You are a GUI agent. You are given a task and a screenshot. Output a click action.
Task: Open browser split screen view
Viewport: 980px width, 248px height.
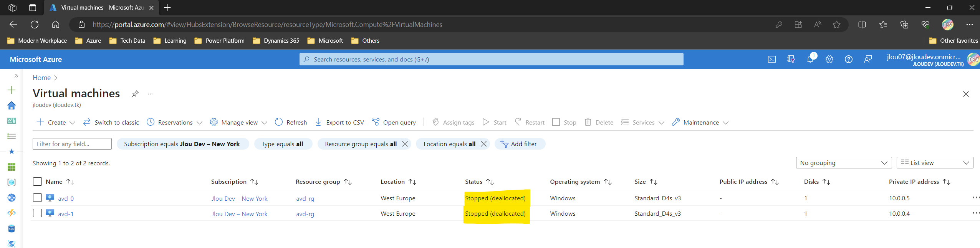pyautogui.click(x=862, y=25)
